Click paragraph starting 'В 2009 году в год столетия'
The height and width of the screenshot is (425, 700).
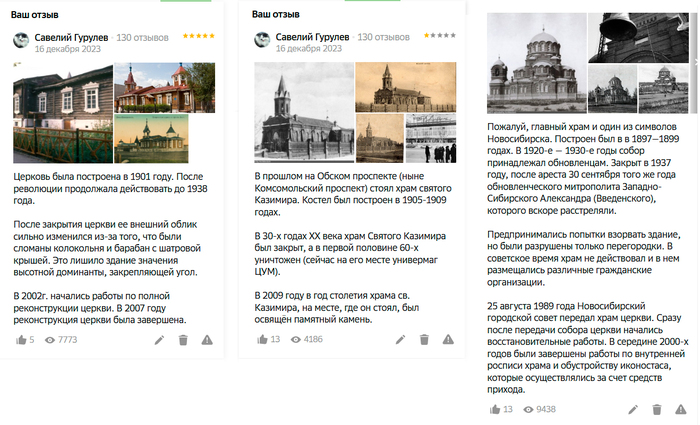pyautogui.click(x=337, y=308)
